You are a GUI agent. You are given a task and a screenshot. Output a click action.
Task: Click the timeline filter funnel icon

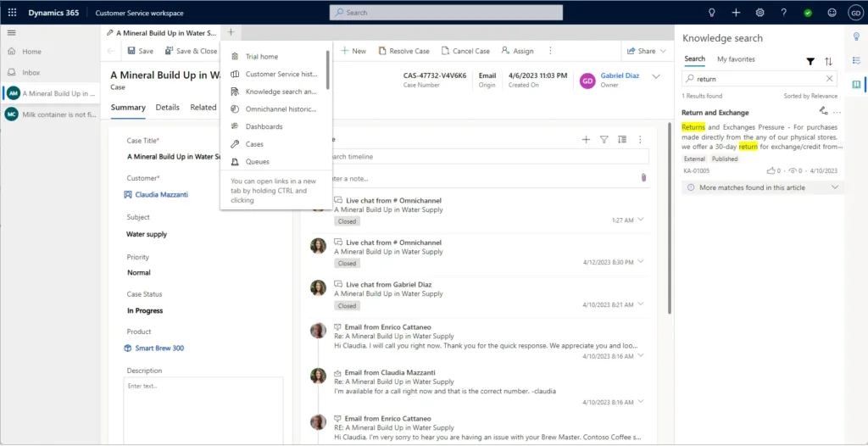[x=604, y=139]
